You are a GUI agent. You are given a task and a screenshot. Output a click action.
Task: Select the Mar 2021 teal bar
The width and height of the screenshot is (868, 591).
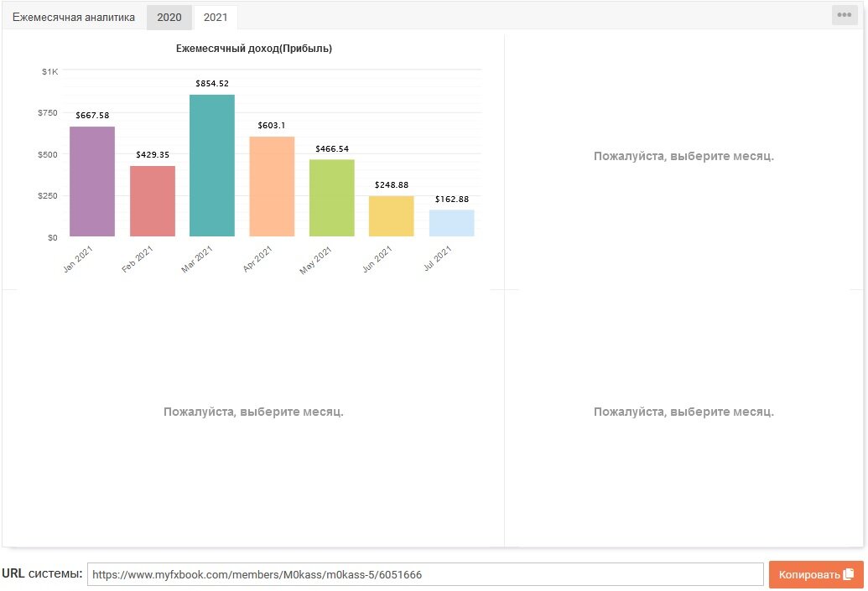pyautogui.click(x=212, y=165)
